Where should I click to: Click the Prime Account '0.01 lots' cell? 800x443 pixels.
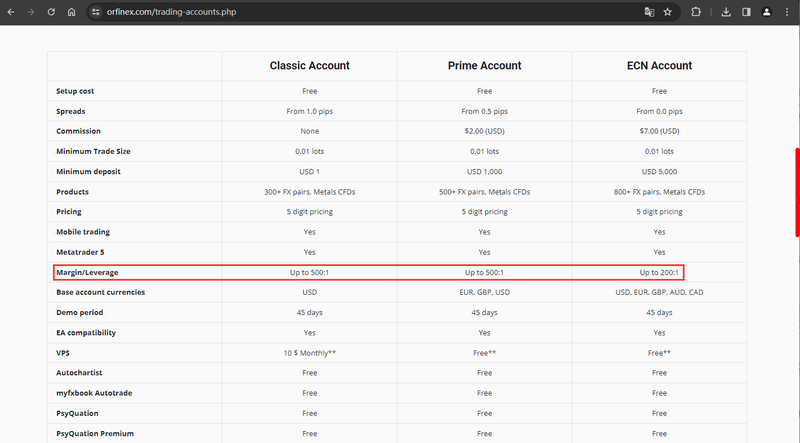tap(485, 152)
